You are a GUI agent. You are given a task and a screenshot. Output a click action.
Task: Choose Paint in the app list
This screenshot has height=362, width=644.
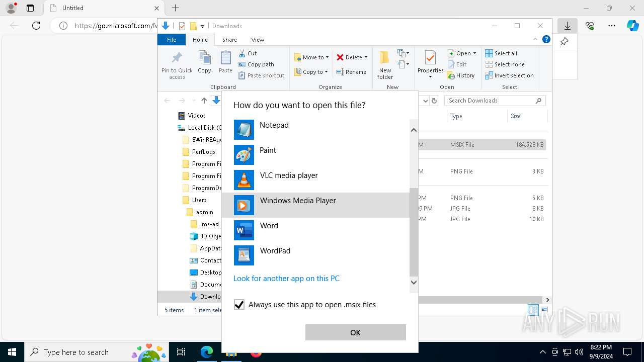(x=315, y=155)
